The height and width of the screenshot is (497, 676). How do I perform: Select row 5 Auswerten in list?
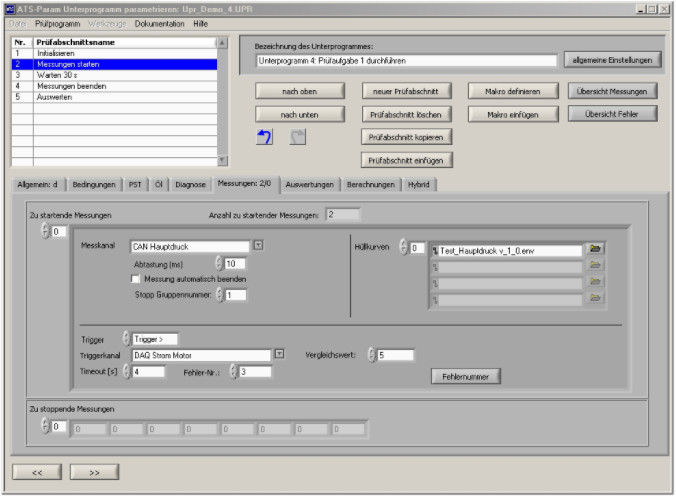(x=114, y=97)
